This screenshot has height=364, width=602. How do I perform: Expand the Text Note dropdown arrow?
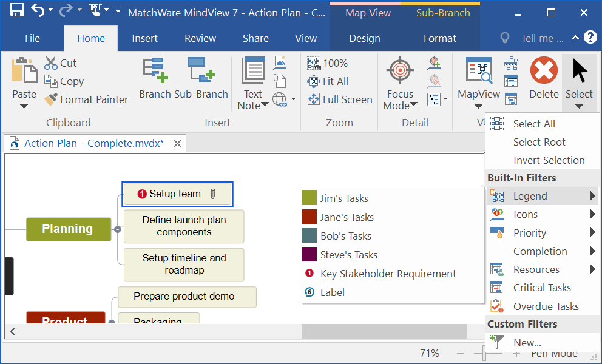(x=265, y=105)
